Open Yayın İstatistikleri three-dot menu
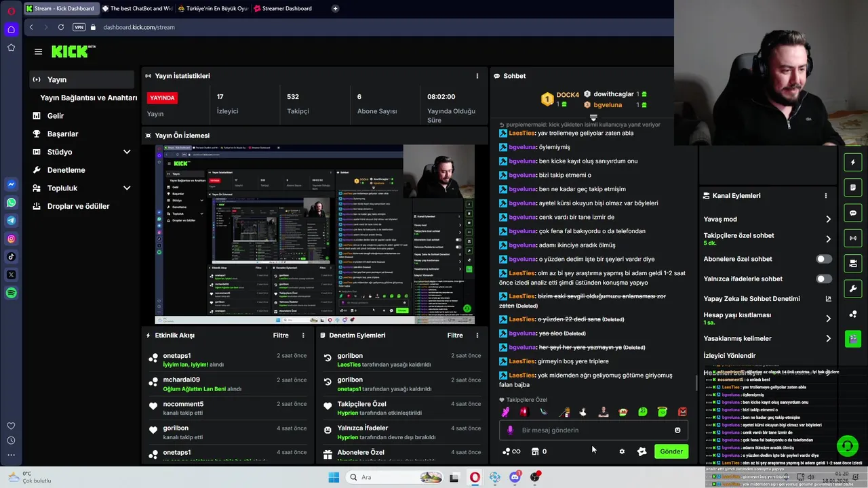The width and height of the screenshot is (868, 488). click(477, 76)
